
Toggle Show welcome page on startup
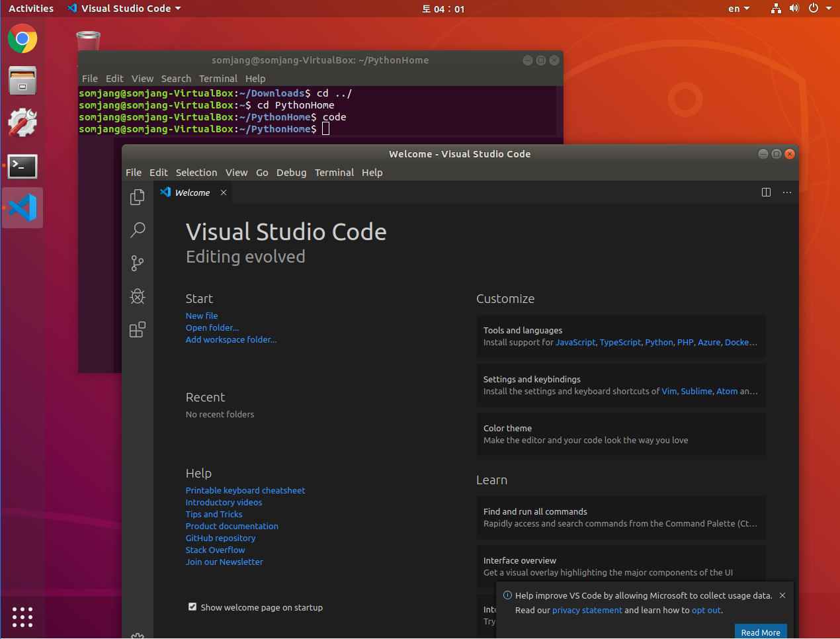coord(192,607)
